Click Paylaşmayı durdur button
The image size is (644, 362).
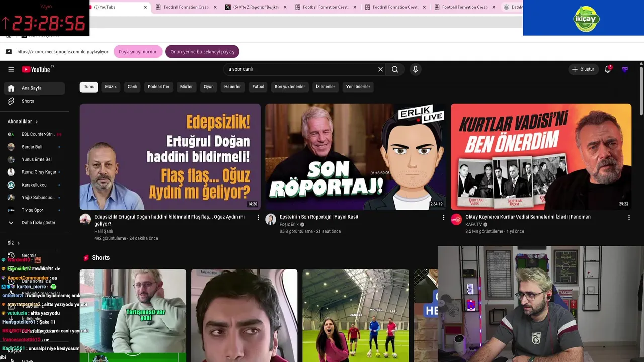[138, 52]
